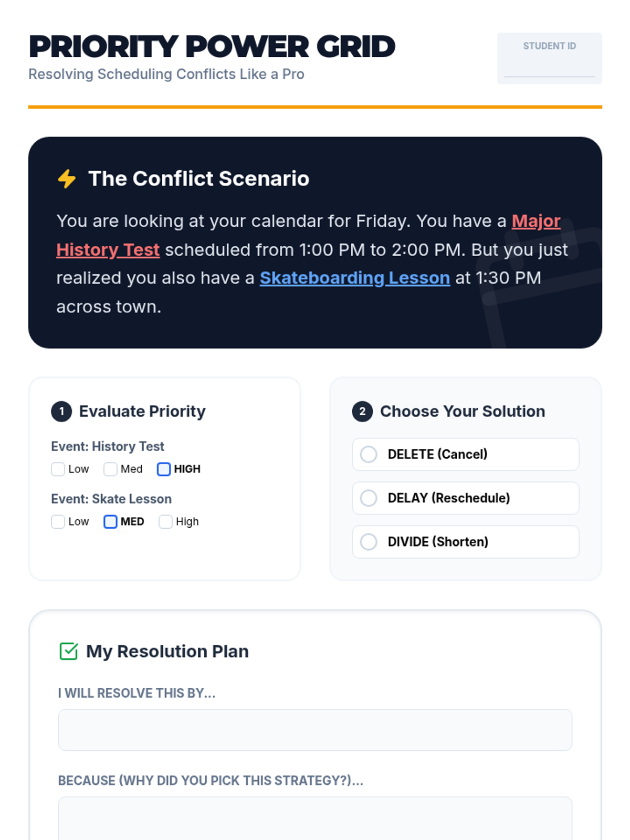Click the Evaluate Priority heading
The height and width of the screenshot is (840, 630).
tap(142, 412)
